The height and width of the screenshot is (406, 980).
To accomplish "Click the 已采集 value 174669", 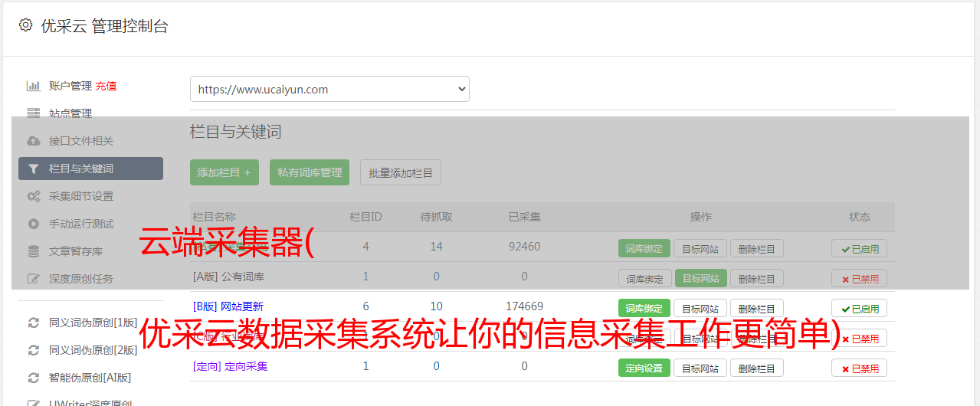I will coord(524,306).
